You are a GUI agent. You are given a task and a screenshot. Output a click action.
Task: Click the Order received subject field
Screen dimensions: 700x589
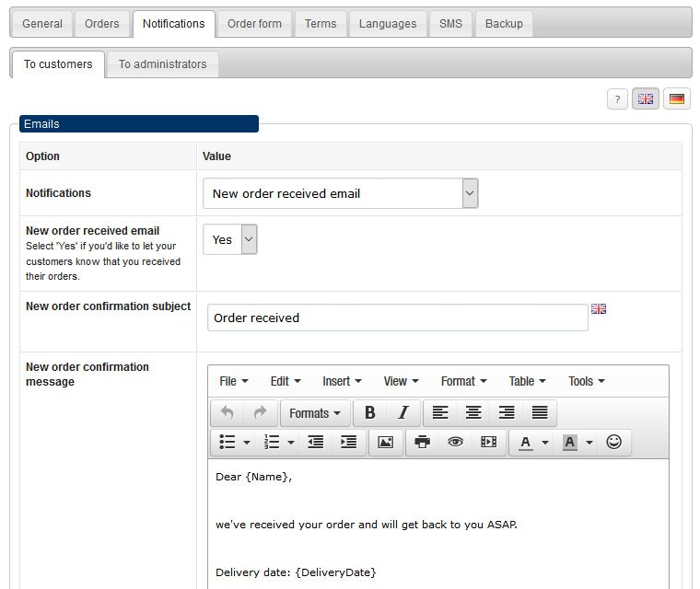pos(397,318)
